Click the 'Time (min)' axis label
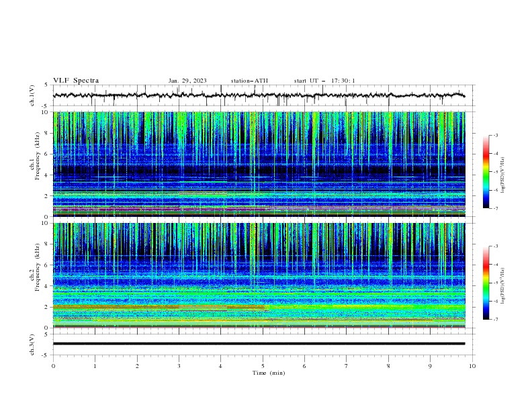Screen dimensions: 532x411 [269, 373]
